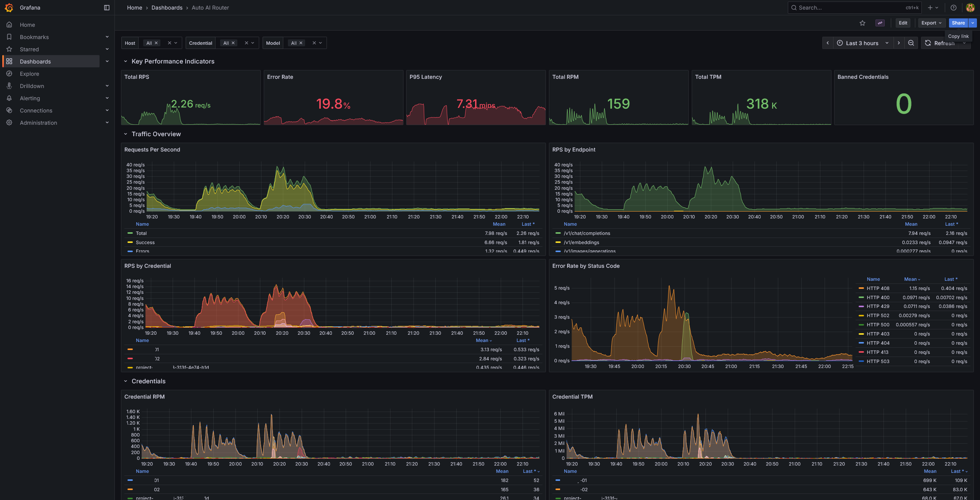The image size is (980, 500).
Task: Star this dashboard as a favorite
Action: pyautogui.click(x=862, y=23)
